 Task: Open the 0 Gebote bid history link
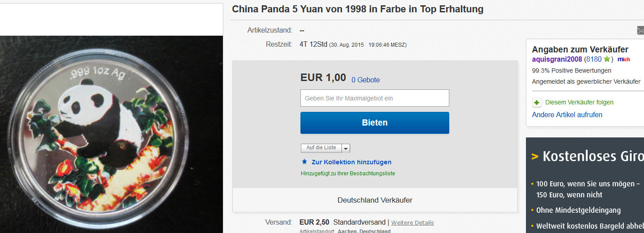(366, 80)
